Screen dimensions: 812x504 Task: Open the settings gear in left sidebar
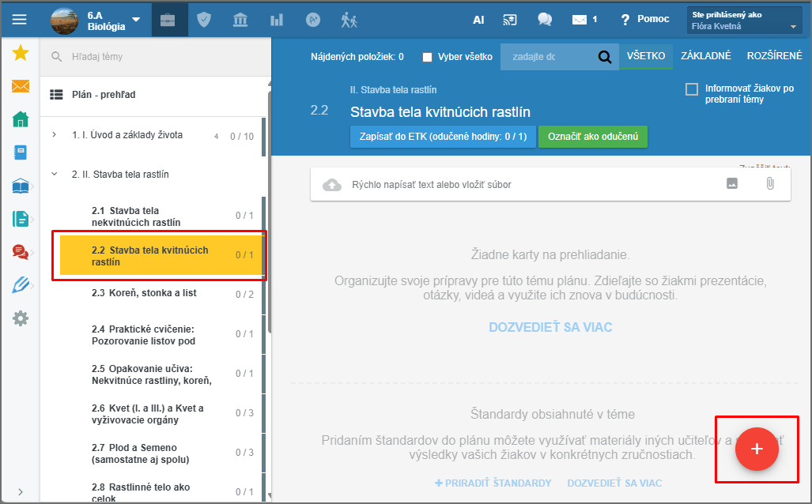click(21, 318)
